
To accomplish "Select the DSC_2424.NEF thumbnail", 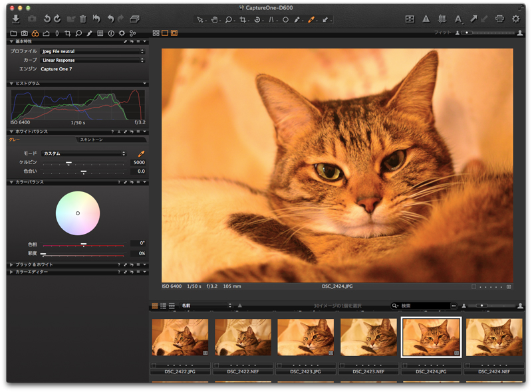I will (x=494, y=338).
